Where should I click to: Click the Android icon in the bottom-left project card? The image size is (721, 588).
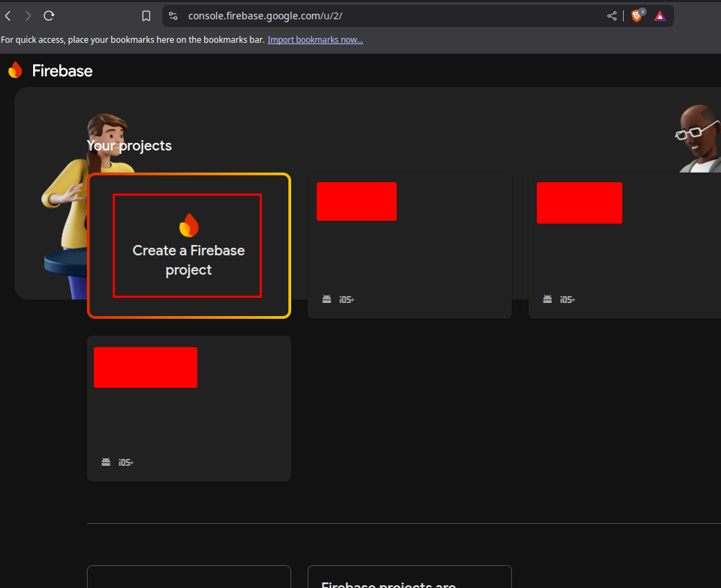(106, 462)
